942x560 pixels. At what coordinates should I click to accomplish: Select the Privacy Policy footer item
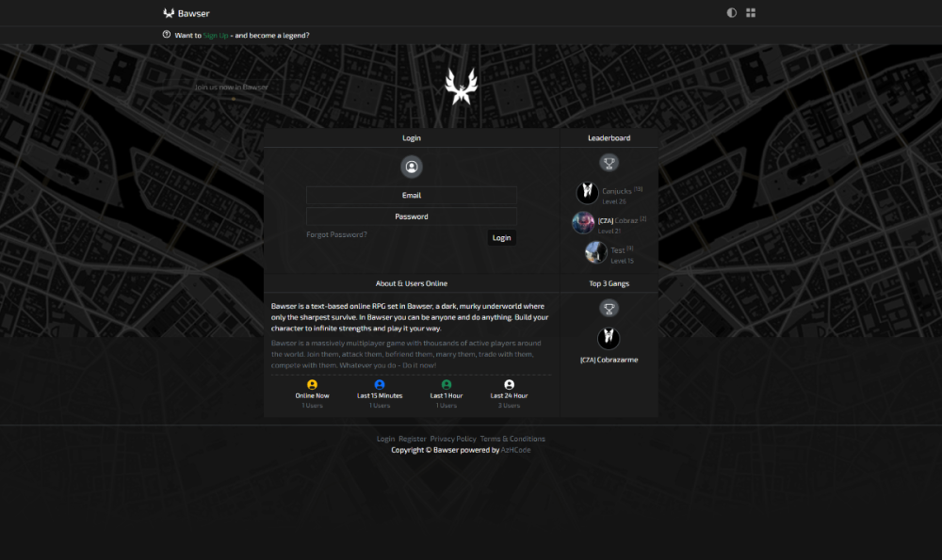point(454,439)
